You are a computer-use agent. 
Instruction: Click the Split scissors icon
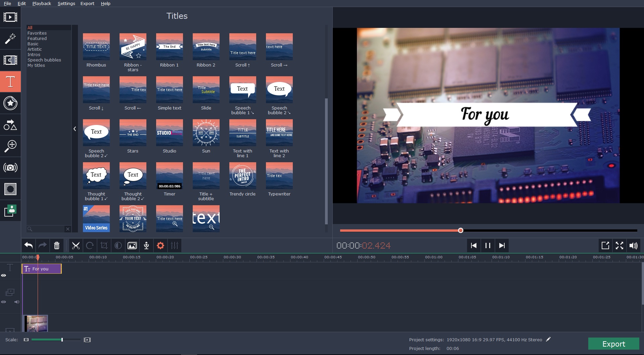pyautogui.click(x=76, y=246)
